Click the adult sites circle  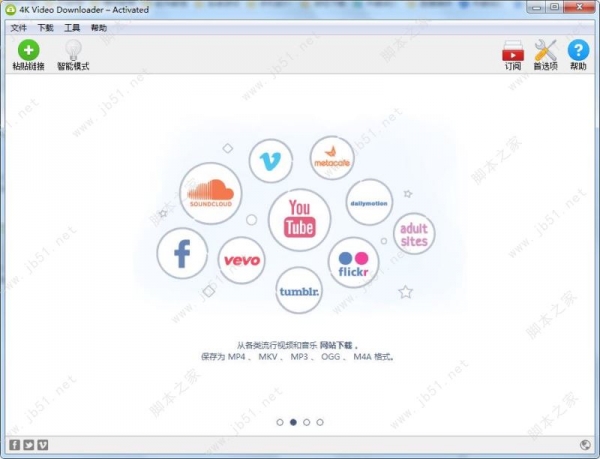pyautogui.click(x=414, y=234)
